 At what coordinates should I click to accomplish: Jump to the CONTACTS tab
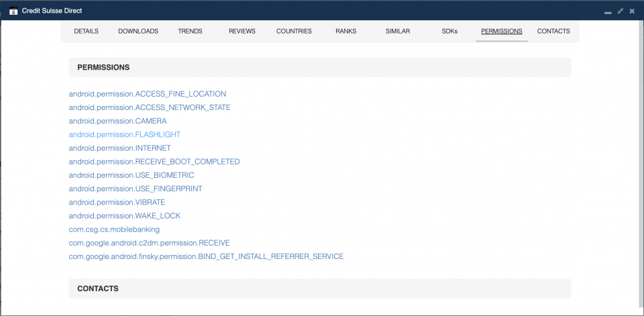(553, 31)
